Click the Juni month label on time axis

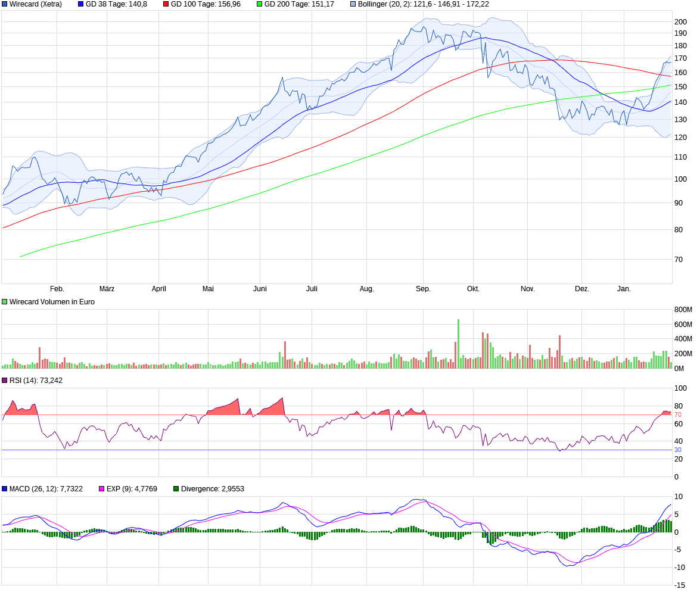[260, 289]
